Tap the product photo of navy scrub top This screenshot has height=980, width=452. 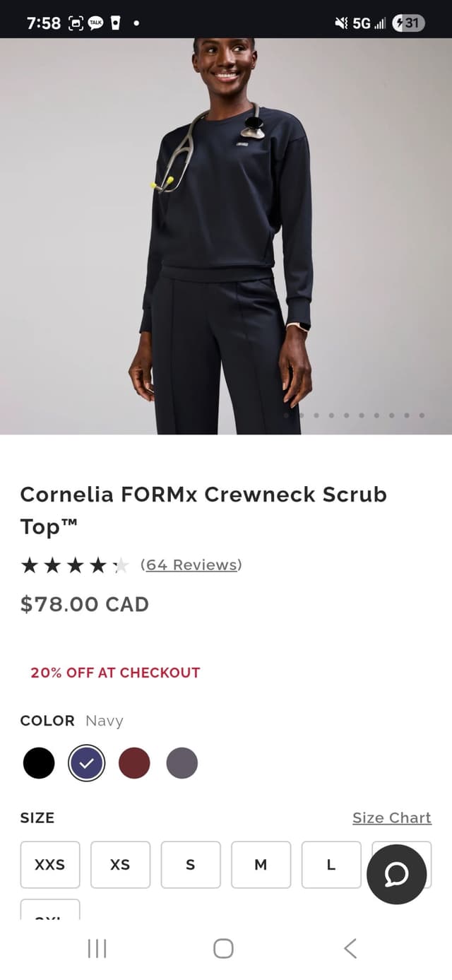coord(226,237)
